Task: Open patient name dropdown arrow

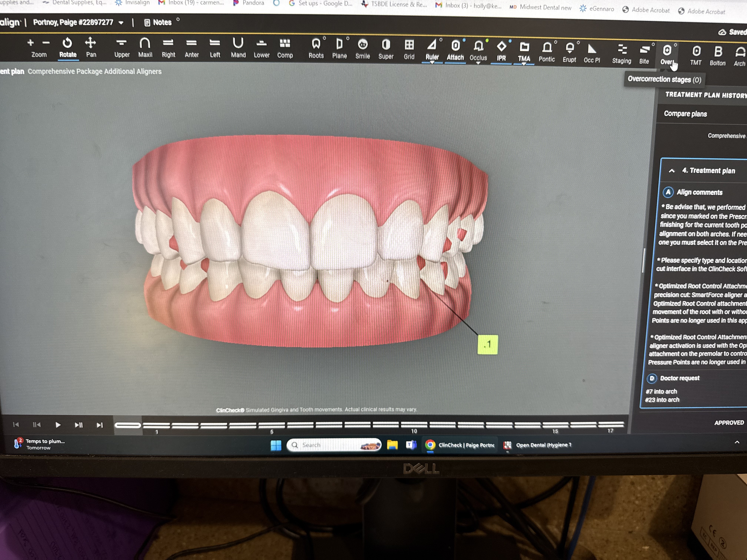Action: [x=121, y=23]
